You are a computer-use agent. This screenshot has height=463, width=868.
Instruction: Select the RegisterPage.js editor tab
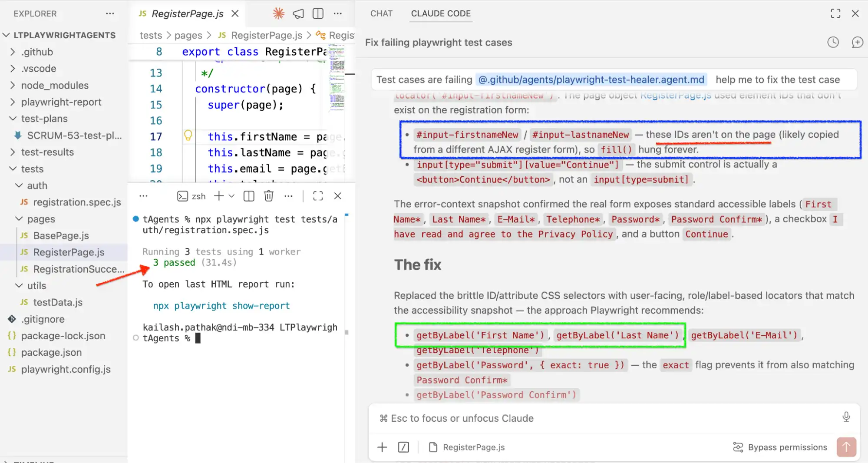pos(188,13)
